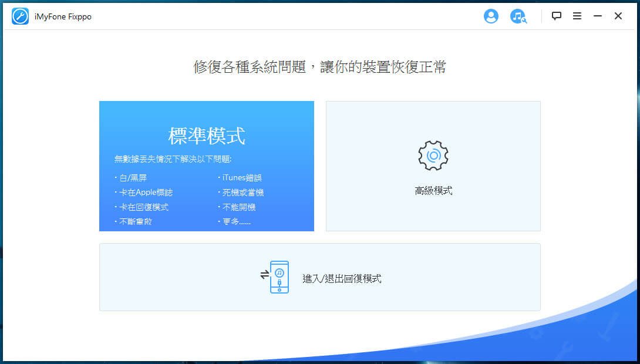The width and height of the screenshot is (640, 364).
Task: Click the iTunes錯誤 issue item
Action: (x=240, y=177)
